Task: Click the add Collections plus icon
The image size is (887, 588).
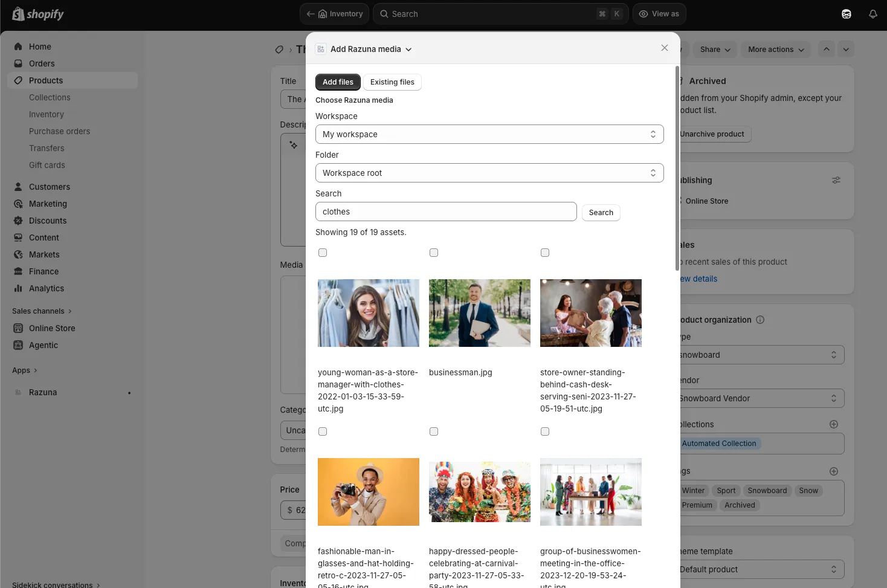Action: 834,424
